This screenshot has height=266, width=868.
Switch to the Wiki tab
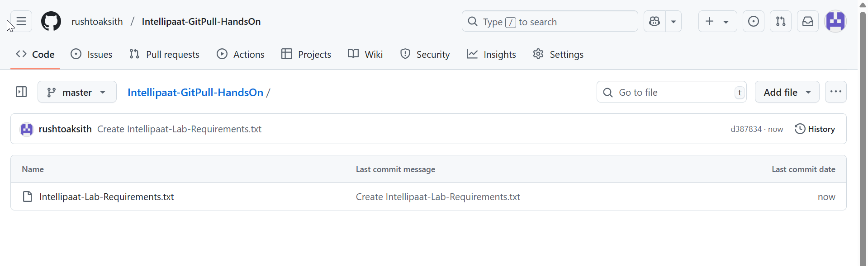[x=365, y=54]
